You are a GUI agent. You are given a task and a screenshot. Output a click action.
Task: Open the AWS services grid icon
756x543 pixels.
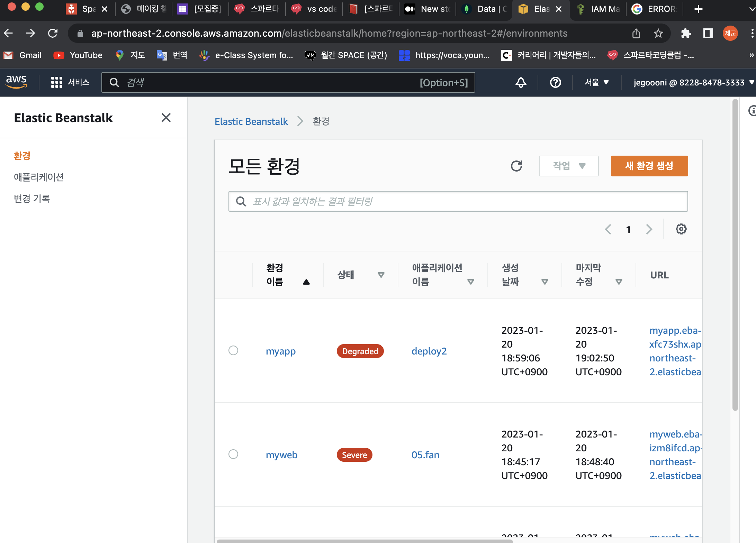coord(56,82)
